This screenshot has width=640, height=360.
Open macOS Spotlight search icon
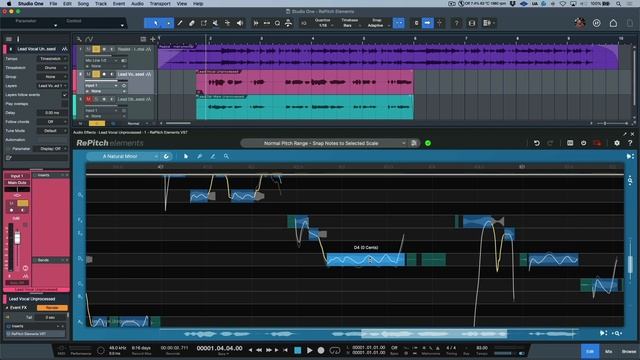coord(619,4)
